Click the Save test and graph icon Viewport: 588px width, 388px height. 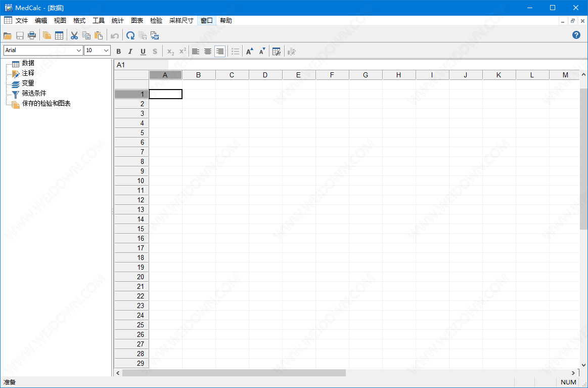tap(143, 35)
